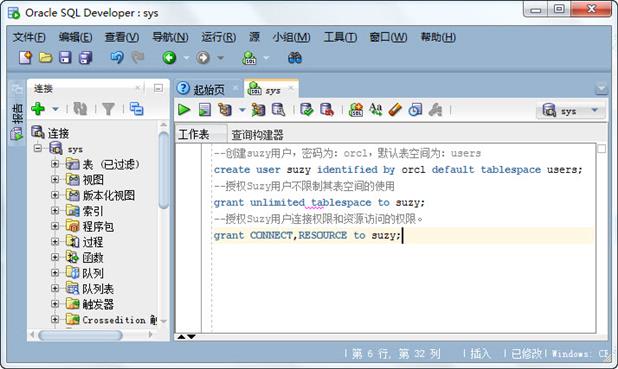Open forward navigation history dropdown arrow

[x=220, y=58]
